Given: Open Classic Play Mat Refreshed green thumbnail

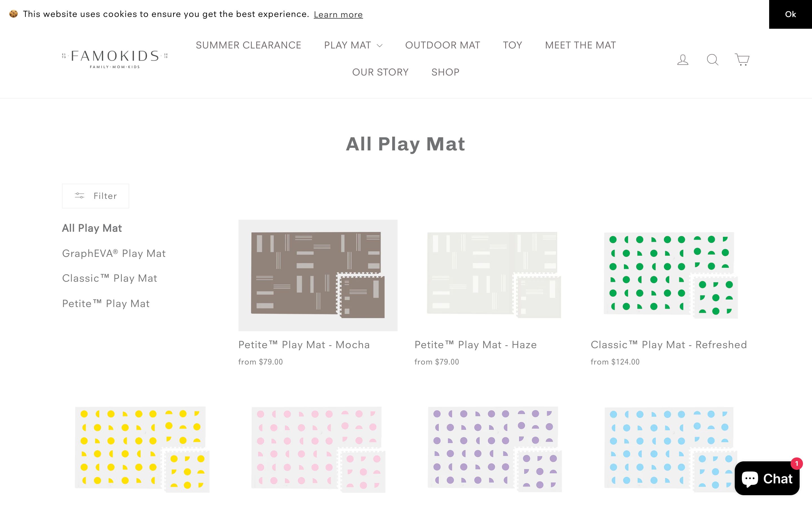Looking at the screenshot, I should [x=670, y=275].
